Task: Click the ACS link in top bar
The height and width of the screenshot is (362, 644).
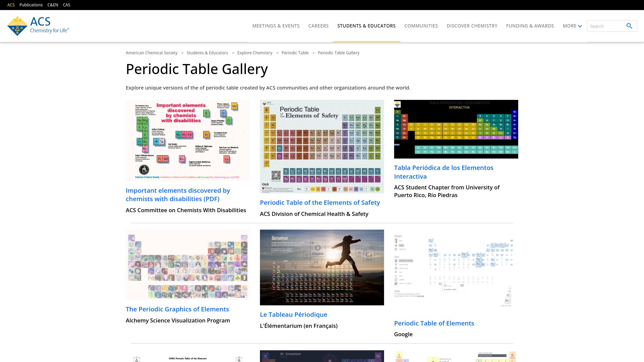Action: tap(11, 5)
